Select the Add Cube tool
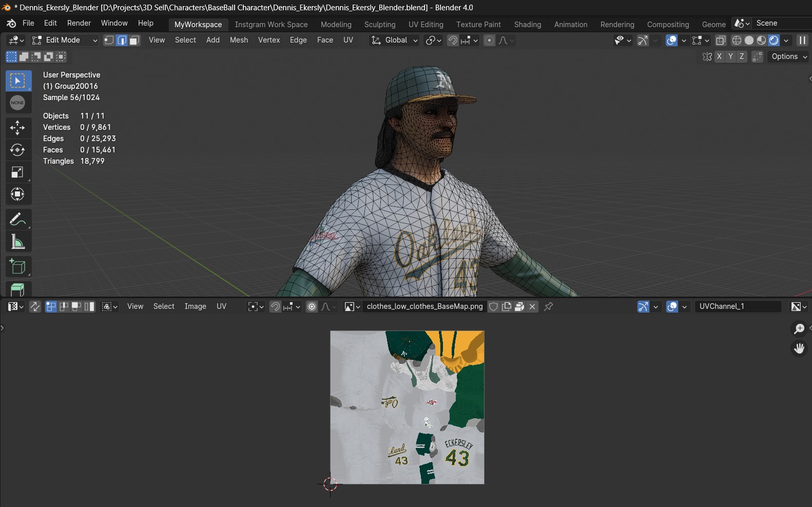 [18, 267]
